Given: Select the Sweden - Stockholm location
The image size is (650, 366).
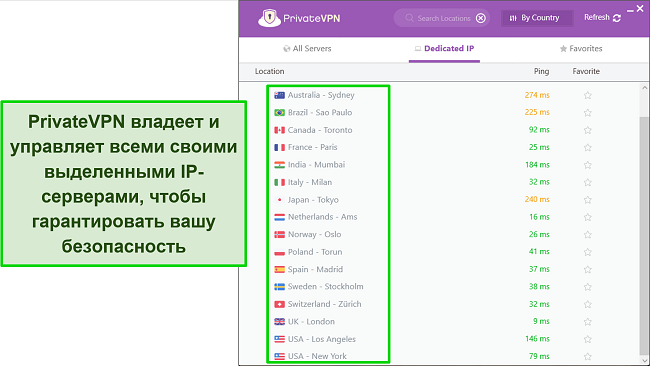Looking at the screenshot, I should [325, 286].
